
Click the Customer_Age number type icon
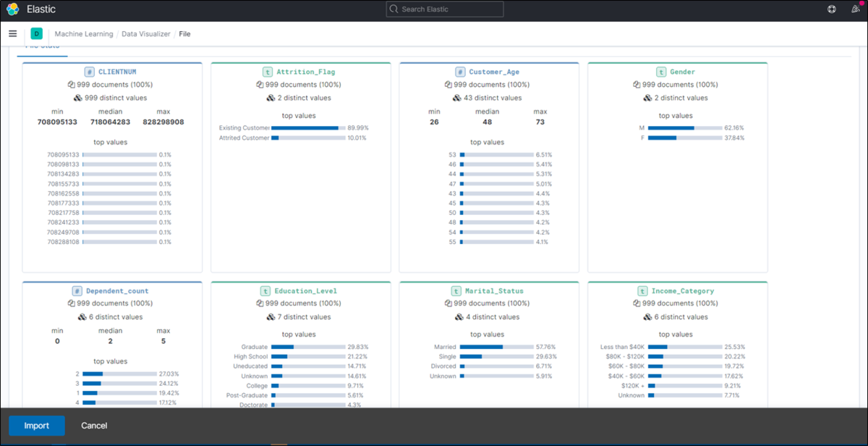(460, 72)
